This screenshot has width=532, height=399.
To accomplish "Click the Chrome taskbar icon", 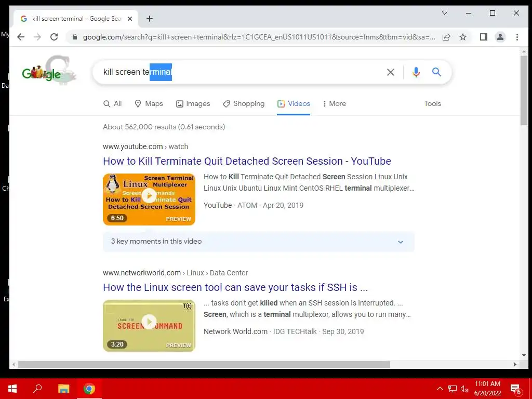I will click(89, 389).
